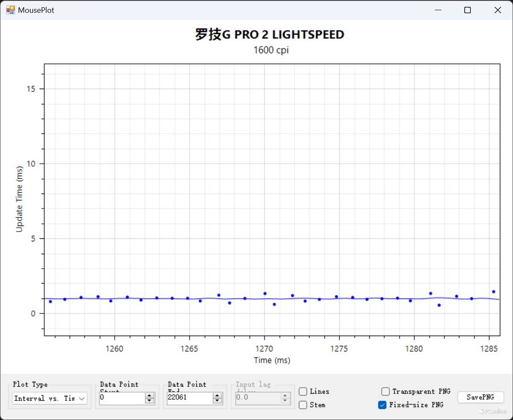Enable the Lines checkbox
Screen dimensions: 513x420
[303, 391]
